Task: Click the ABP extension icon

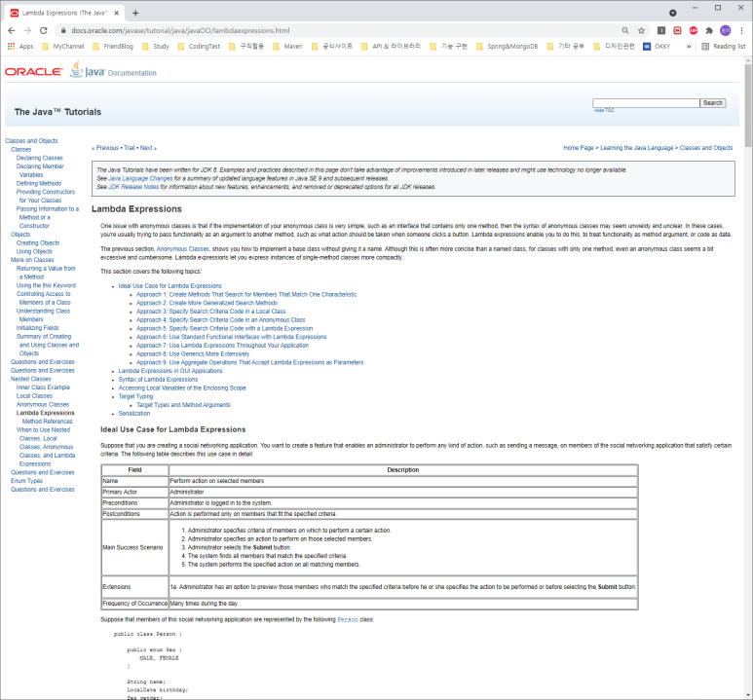Action: pyautogui.click(x=693, y=30)
